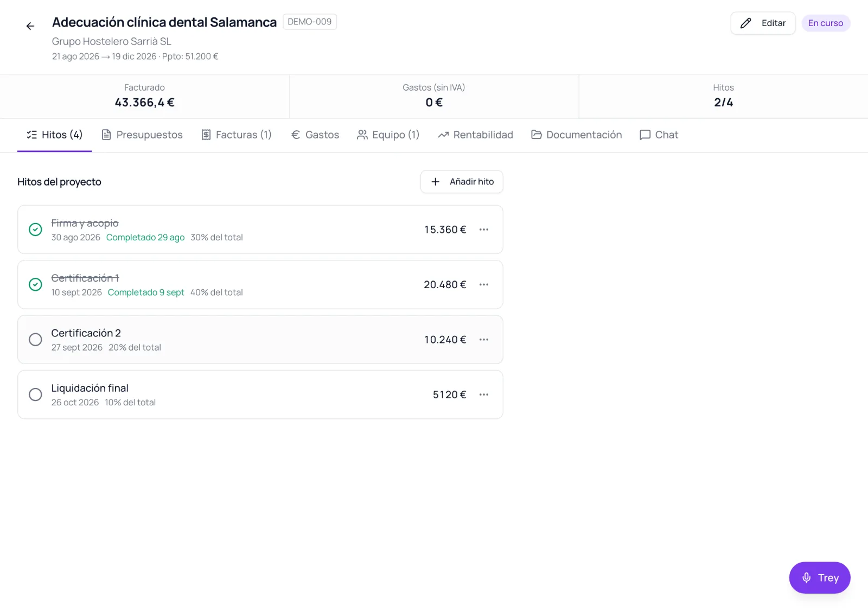Open the Equipo (1) tab
868x611 pixels.
[x=388, y=135]
